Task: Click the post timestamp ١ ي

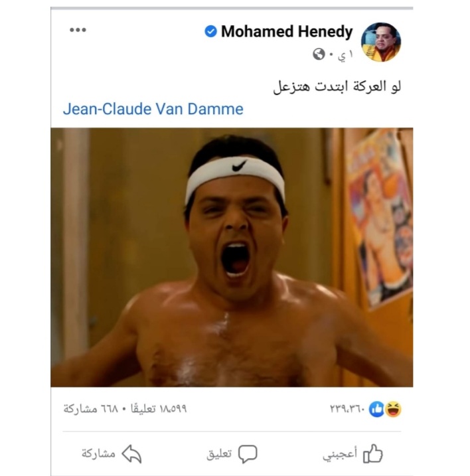Action: (345, 55)
